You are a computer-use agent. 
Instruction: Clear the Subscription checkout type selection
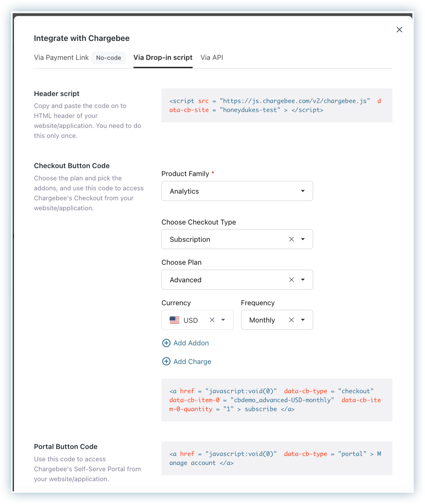(292, 239)
